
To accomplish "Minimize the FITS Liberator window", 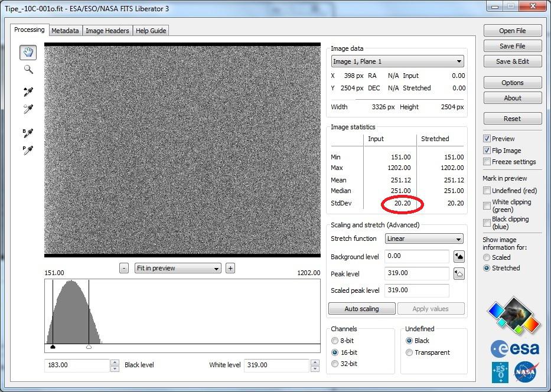I will [x=496, y=6].
